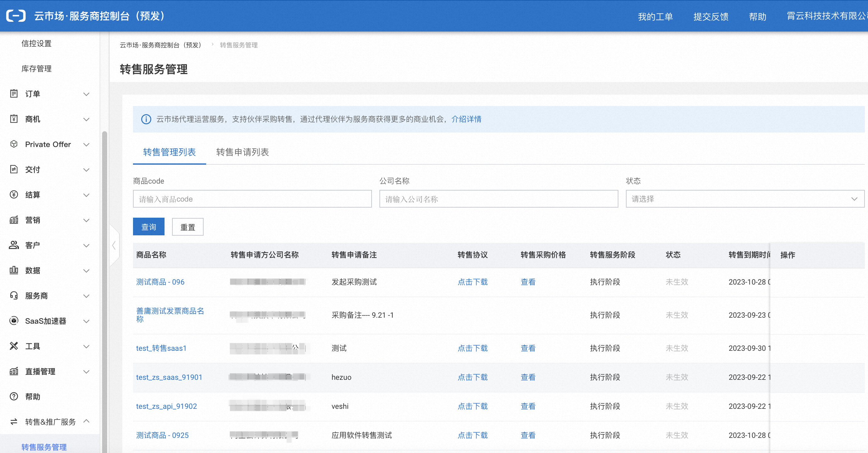Click the 帮助 question mark icon

click(x=14, y=396)
